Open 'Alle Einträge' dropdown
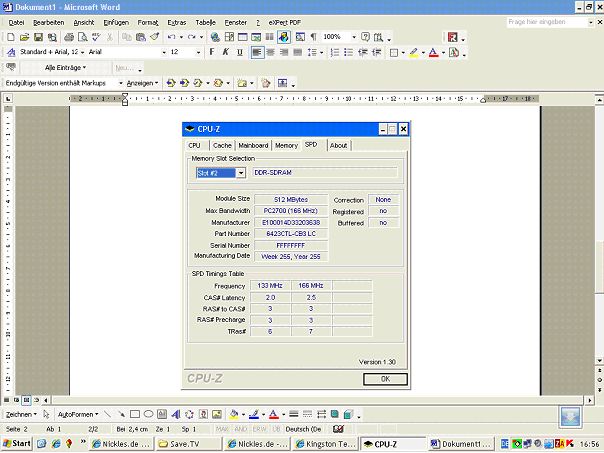604x453 pixels. coord(65,68)
